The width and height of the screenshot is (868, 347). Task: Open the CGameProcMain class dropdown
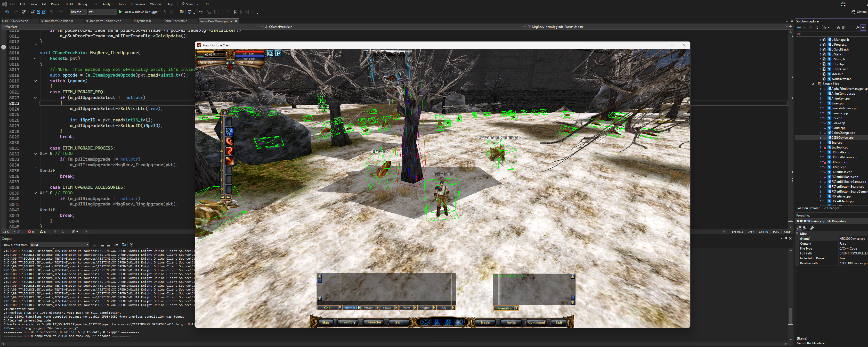pos(395,27)
